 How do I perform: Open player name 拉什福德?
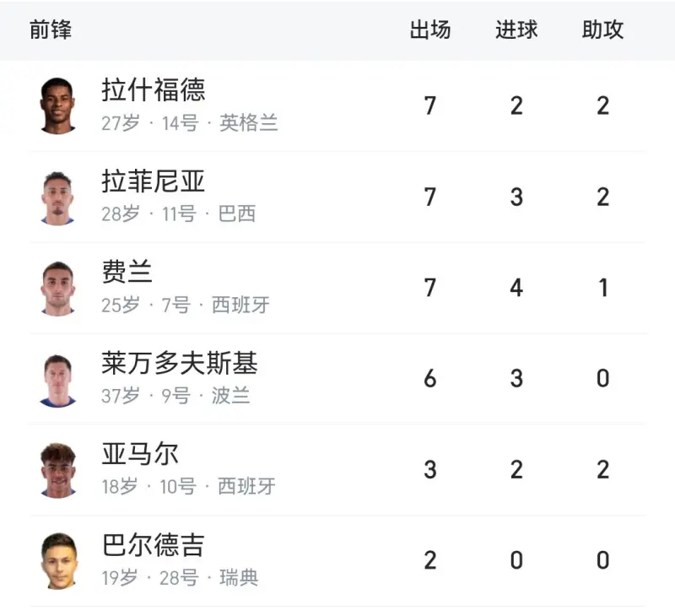point(154,90)
